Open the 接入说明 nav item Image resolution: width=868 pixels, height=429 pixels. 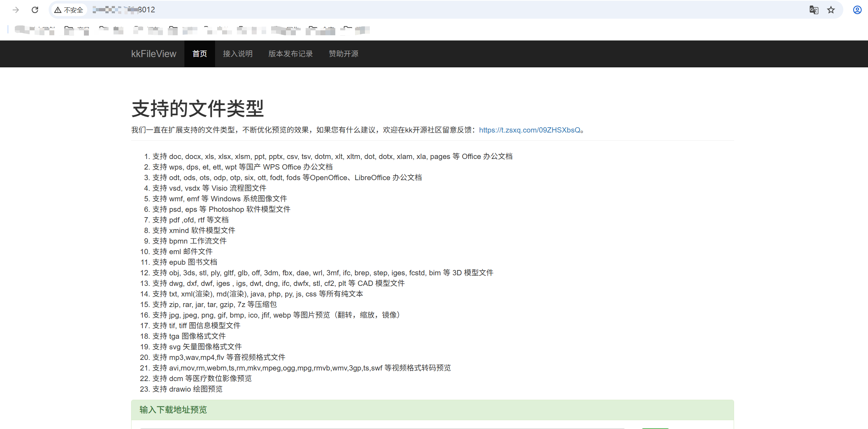[x=238, y=54]
